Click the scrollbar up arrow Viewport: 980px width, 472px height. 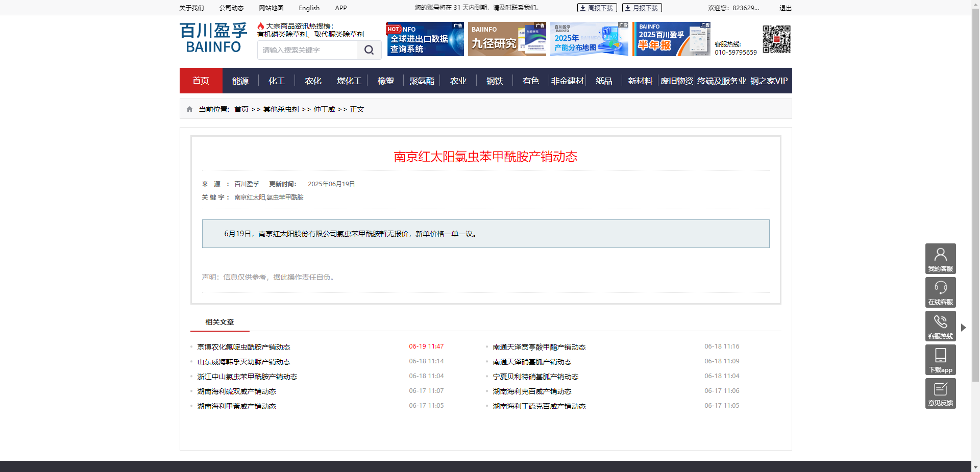[x=975, y=4]
